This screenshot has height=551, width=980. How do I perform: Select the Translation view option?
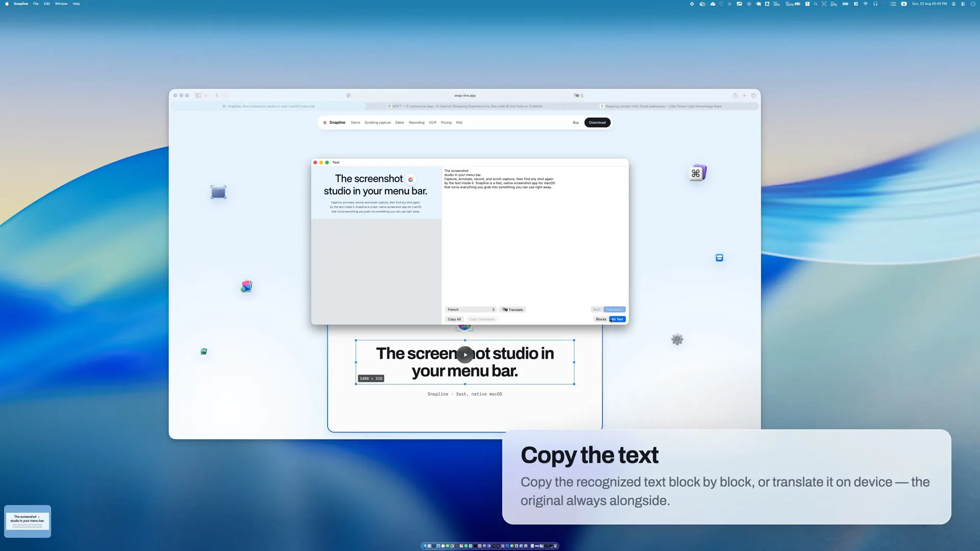pos(615,310)
